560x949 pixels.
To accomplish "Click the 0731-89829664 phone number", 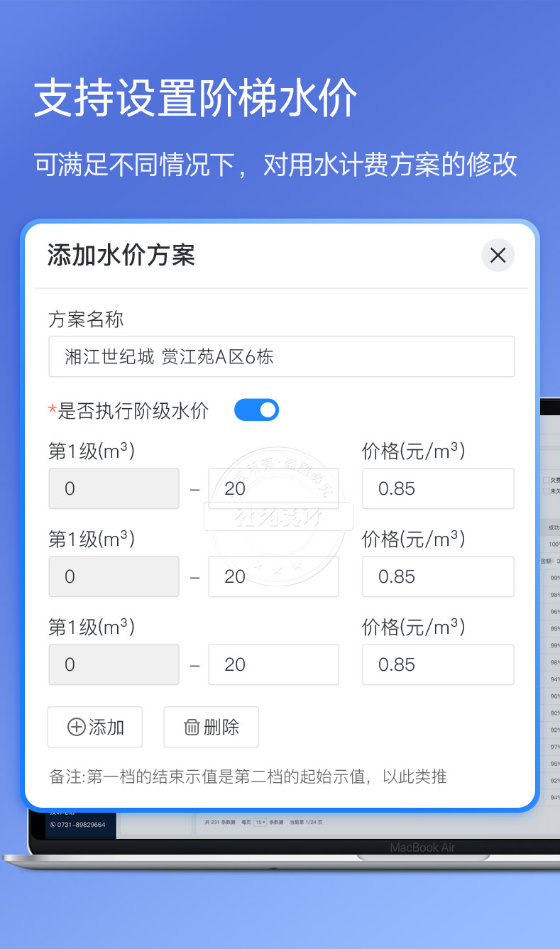I will click(82, 825).
